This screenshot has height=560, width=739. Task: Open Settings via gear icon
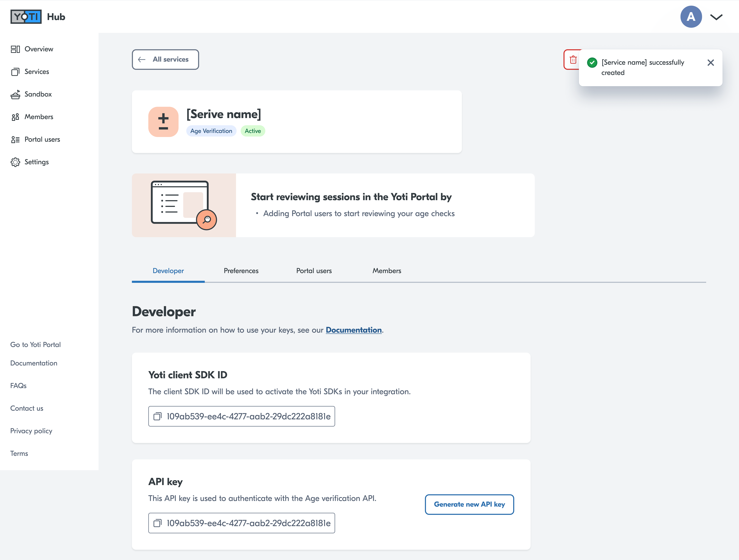click(x=15, y=162)
